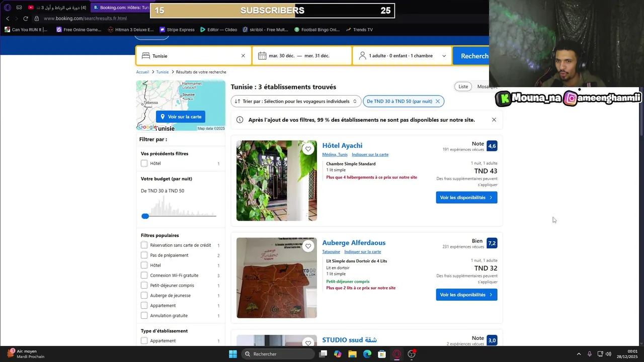Save Hôtel Ayachi with the heart icon
Viewport: 644px width, 362px height.
tap(308, 149)
